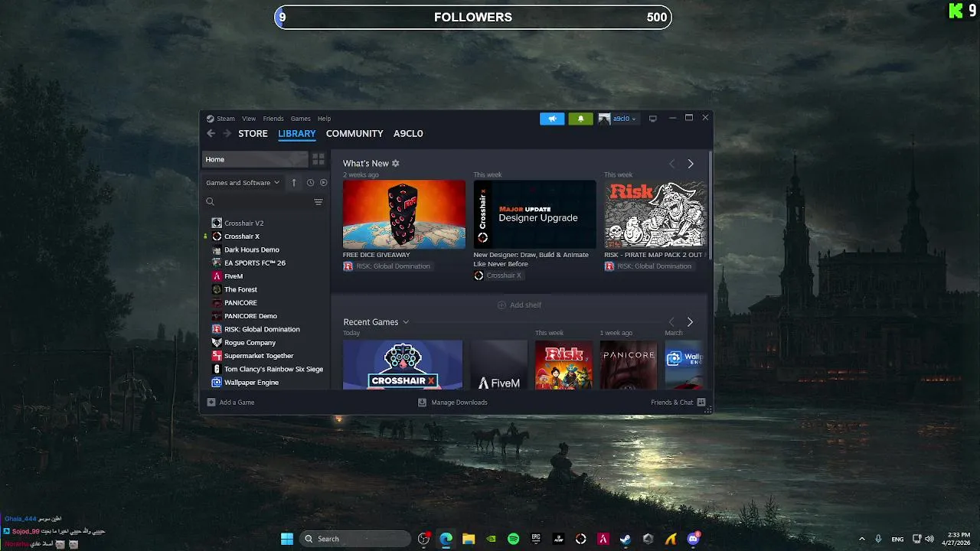Image resolution: width=980 pixels, height=551 pixels.
Task: Click the library search magnifier icon
Action: [x=210, y=202]
